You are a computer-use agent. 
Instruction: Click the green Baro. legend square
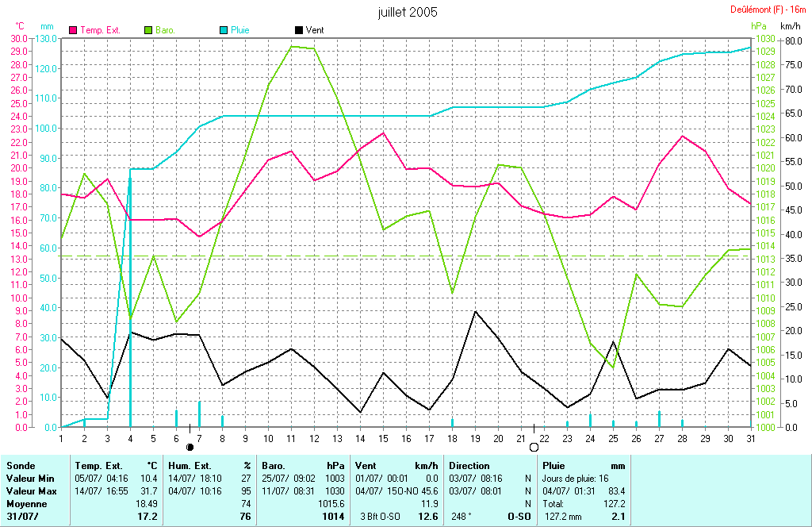[x=148, y=30]
